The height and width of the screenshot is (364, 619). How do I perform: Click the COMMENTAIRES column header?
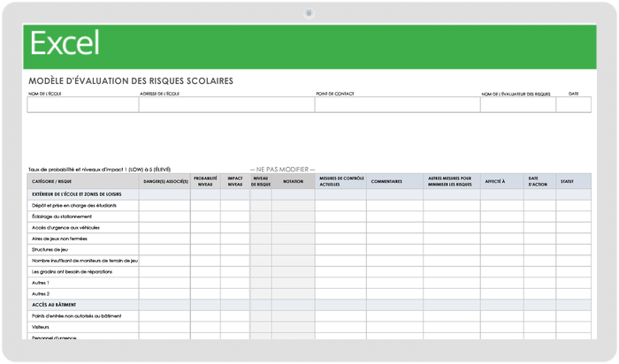(x=394, y=181)
